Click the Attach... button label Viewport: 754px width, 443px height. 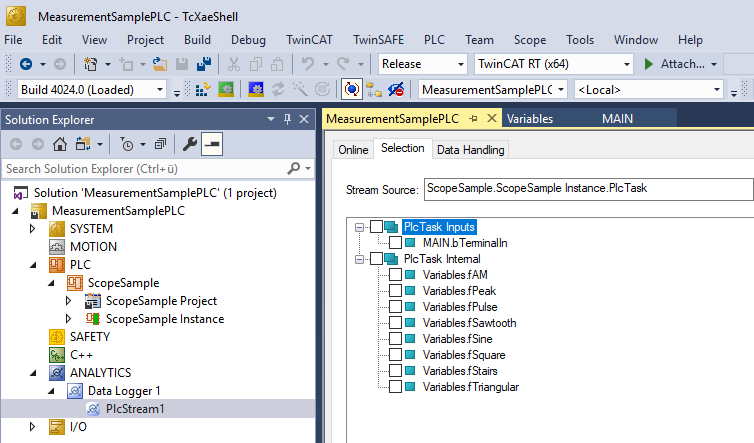[682, 64]
